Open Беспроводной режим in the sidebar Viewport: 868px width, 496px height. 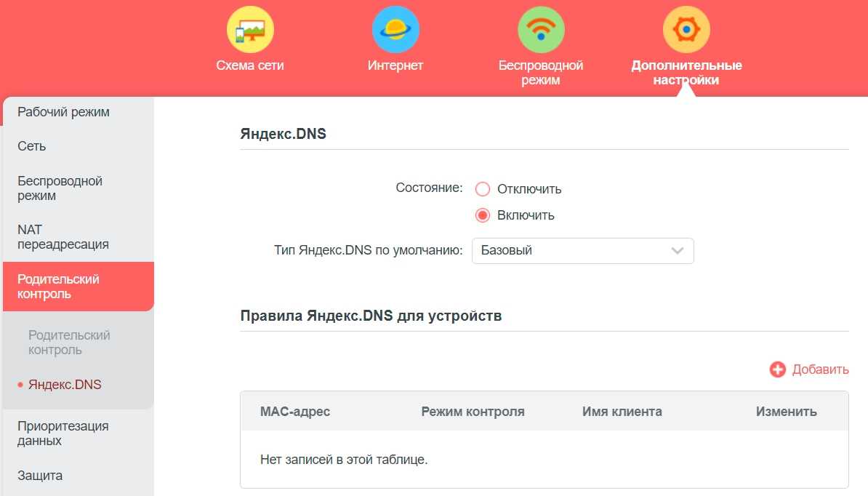pos(60,188)
